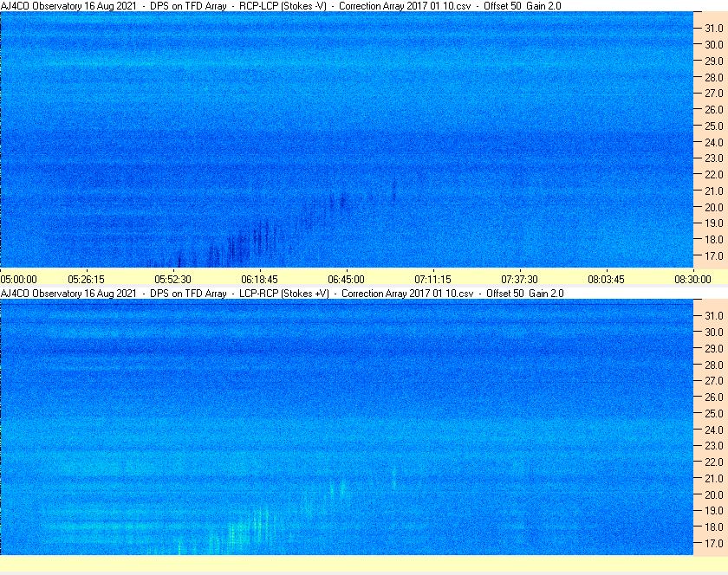Select 20.0 frequency label on Stokes -V plot
Image resolution: width=728 pixels, height=575 pixels.
tap(714, 207)
